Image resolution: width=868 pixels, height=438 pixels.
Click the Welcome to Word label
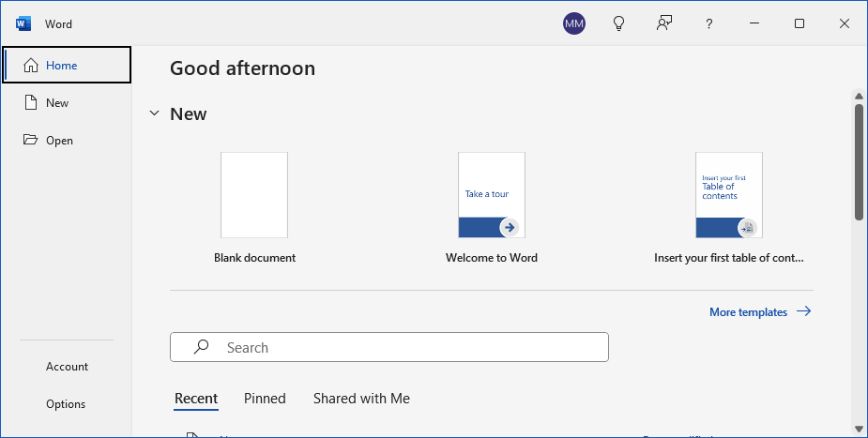click(492, 258)
